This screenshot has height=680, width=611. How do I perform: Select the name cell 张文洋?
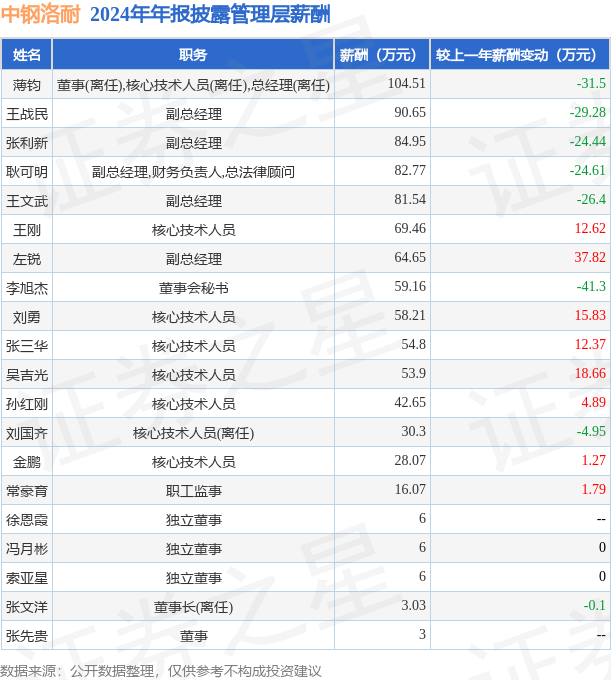click(26, 608)
